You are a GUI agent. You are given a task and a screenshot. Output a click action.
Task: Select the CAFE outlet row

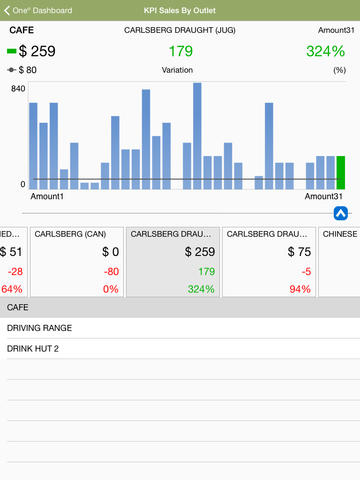[180, 307]
